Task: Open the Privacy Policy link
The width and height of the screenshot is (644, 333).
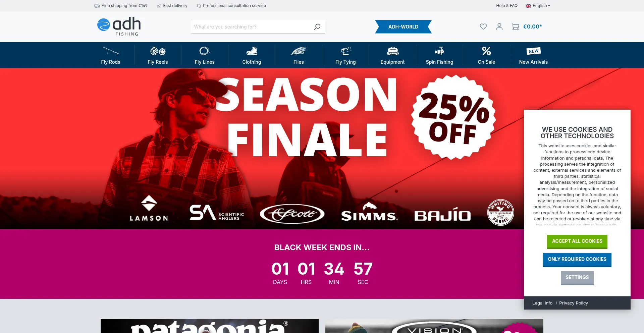Action: click(x=573, y=303)
